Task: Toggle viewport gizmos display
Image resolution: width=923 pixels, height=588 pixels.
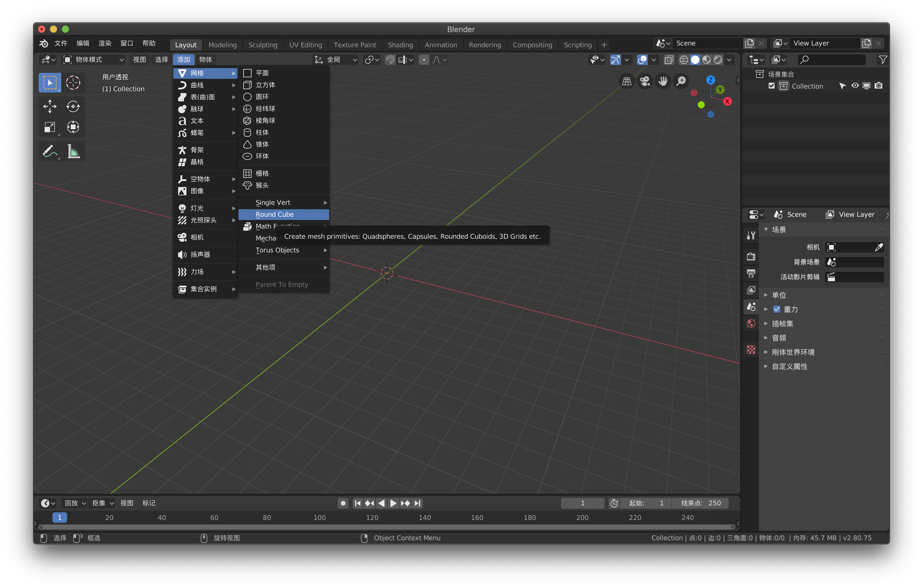Action: click(x=615, y=60)
